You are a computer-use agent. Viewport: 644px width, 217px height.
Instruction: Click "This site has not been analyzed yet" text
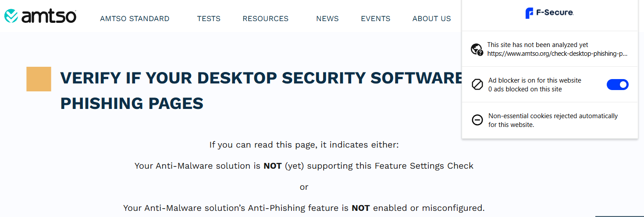point(537,45)
